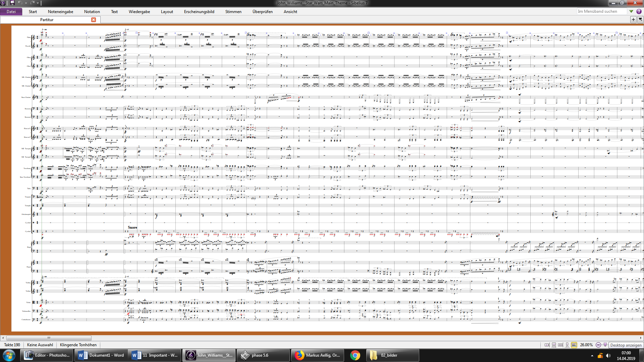Click the undo arrow icon
This screenshot has height=362, width=644.
(20, 3)
